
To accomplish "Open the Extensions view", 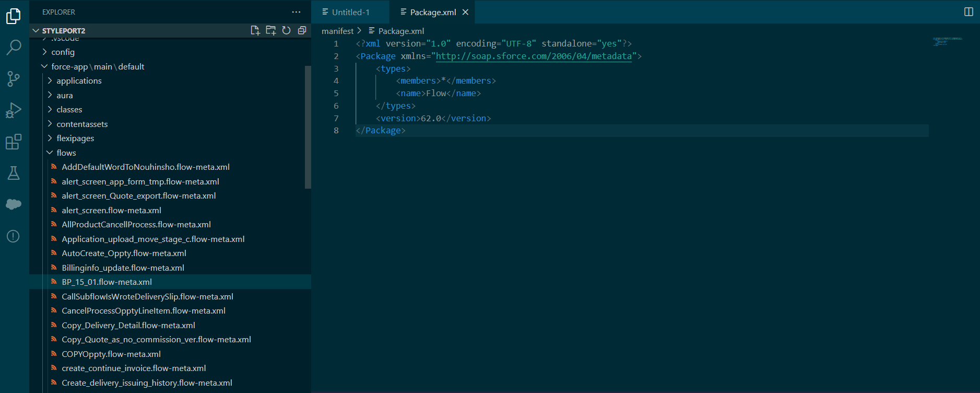I will click(14, 142).
